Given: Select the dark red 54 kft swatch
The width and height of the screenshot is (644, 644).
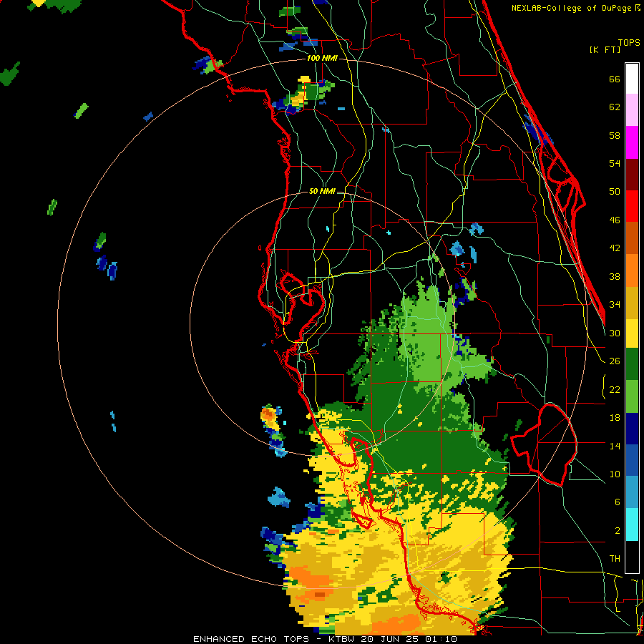Looking at the screenshot, I should [x=632, y=175].
